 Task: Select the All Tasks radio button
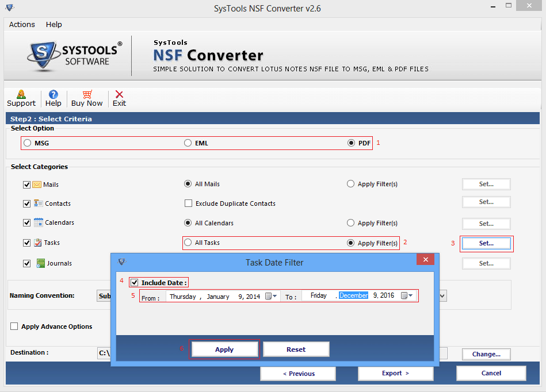click(x=188, y=243)
